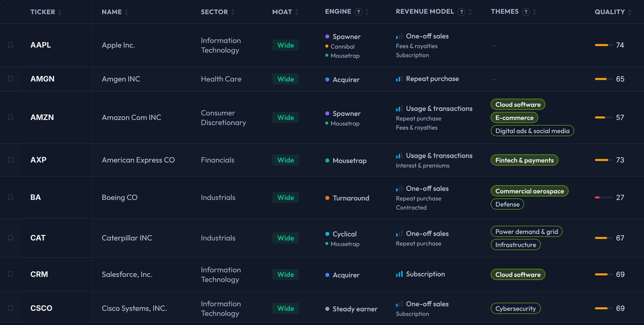644x325 pixels.
Task: Bookmark the AXP row
Action: point(11,160)
